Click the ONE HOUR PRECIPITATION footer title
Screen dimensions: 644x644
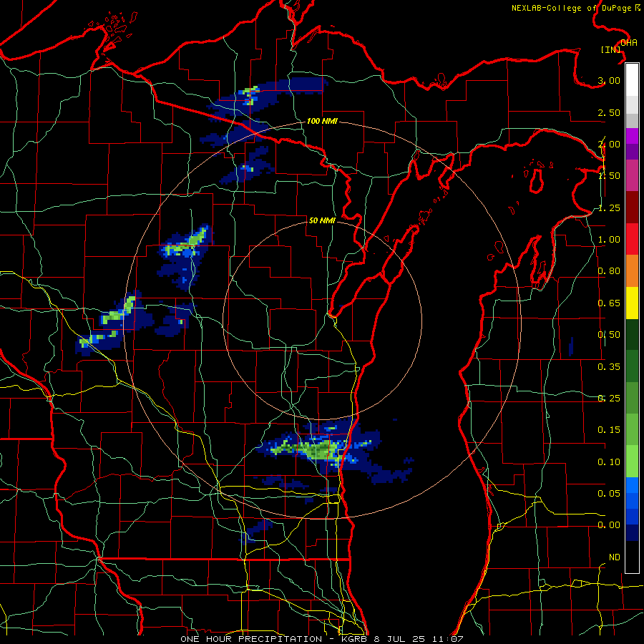click(251, 639)
